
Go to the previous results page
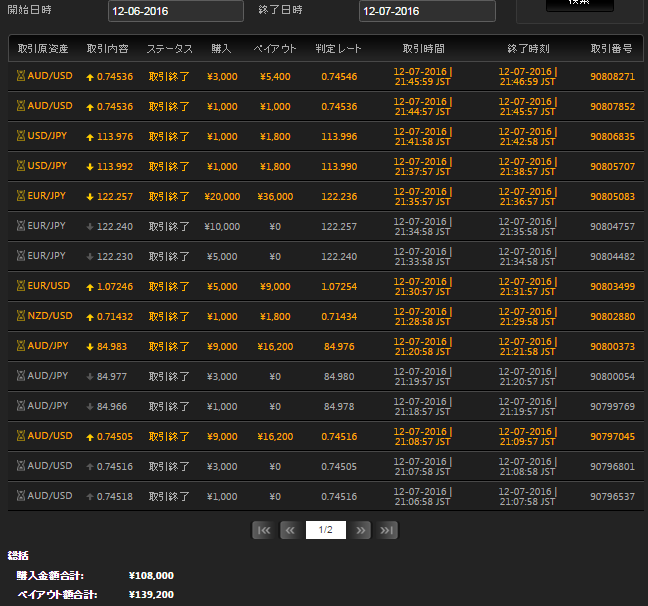click(290, 530)
